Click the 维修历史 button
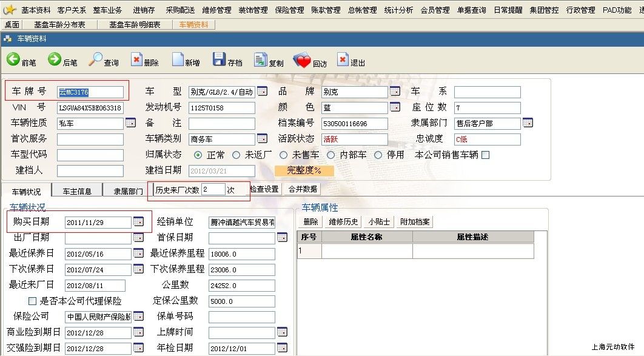The width and height of the screenshot is (644, 356). coord(344,222)
